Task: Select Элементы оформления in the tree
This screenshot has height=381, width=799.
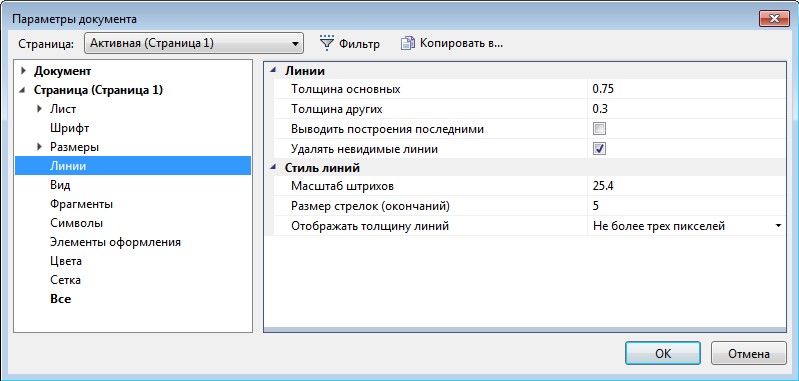Action: click(115, 242)
